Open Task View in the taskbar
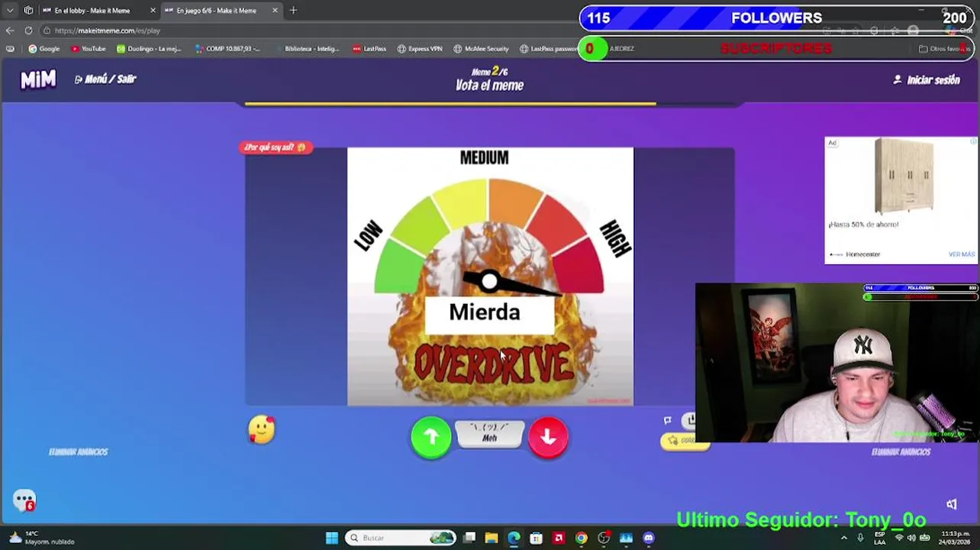Image resolution: width=980 pixels, height=550 pixels. (469, 538)
